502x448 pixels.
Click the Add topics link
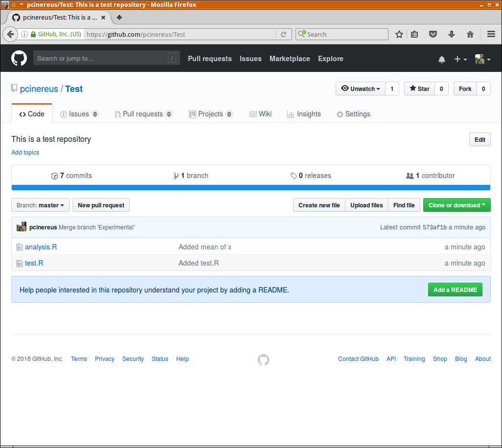tap(25, 152)
